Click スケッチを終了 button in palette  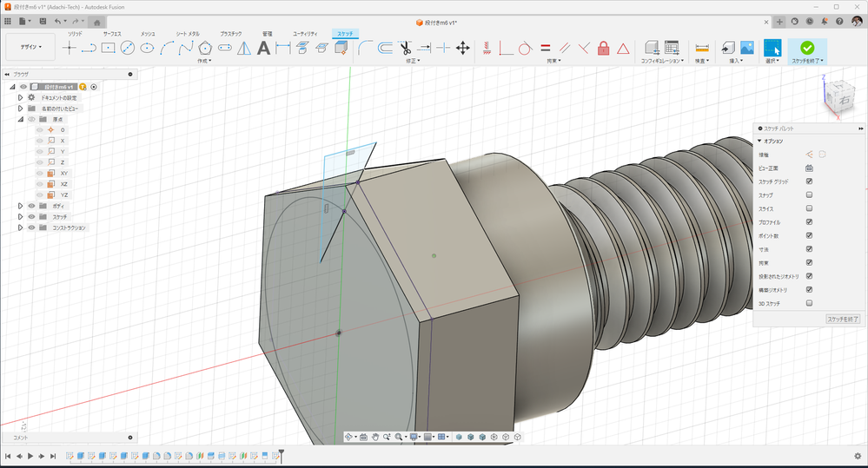click(843, 320)
